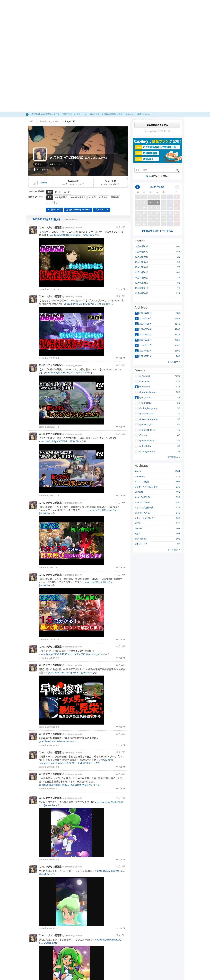Select OR検索 radio button
The image size is (210, 980).
point(159,176)
